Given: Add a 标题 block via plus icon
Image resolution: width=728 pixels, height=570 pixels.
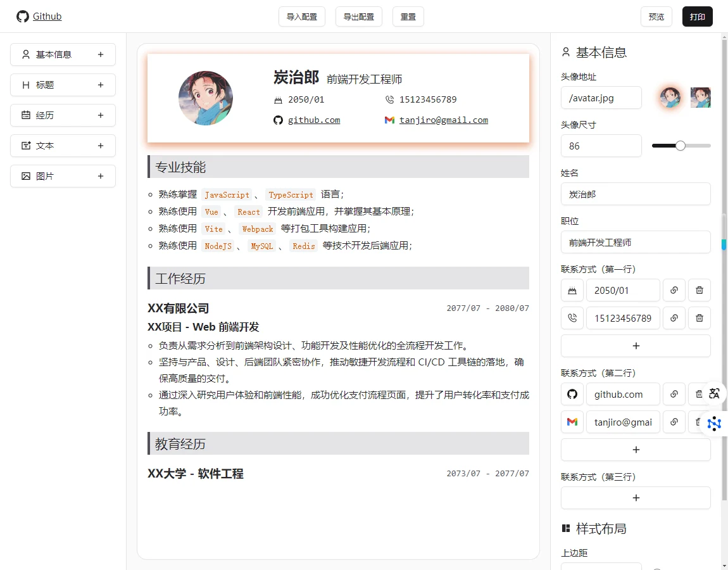Looking at the screenshot, I should tap(100, 85).
